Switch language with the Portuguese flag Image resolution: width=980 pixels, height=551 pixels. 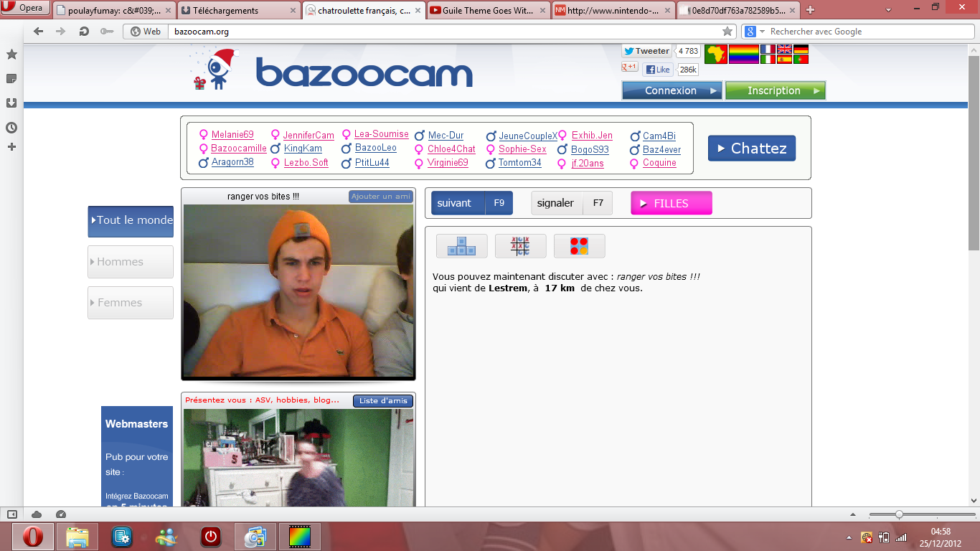(801, 60)
